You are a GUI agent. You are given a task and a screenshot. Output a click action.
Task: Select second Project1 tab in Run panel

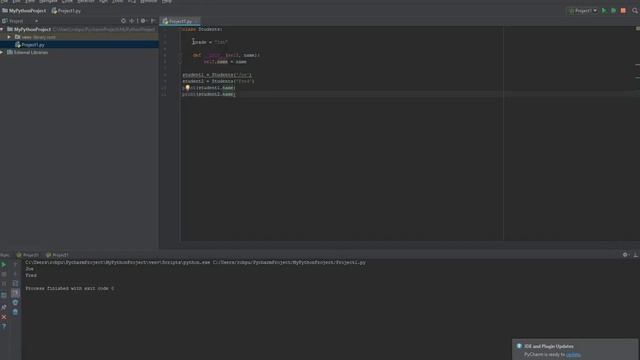point(58,255)
